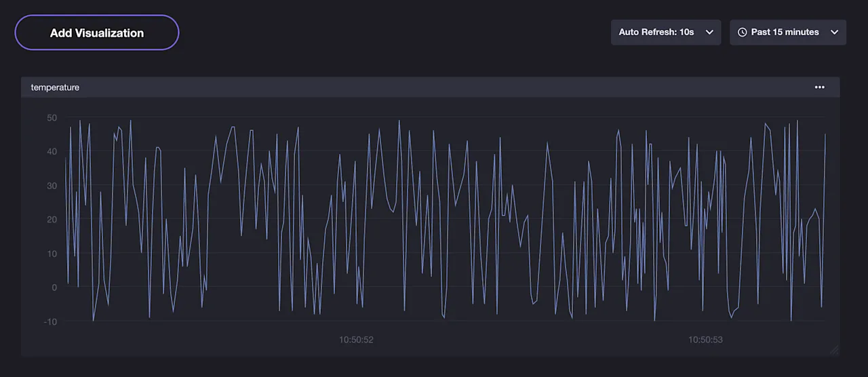Click the -10 y-axis label
Viewport: 868px width, 377px height.
click(50, 321)
